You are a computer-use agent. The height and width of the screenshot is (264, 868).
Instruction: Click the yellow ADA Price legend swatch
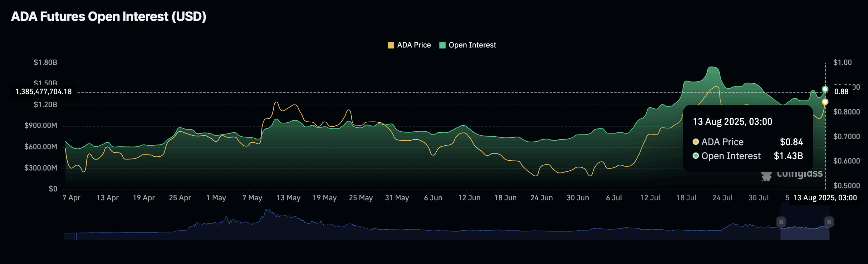[391, 45]
